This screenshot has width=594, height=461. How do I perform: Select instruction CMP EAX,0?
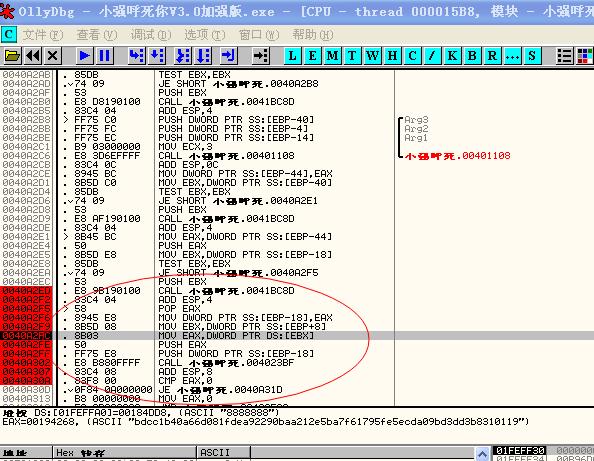point(185,380)
